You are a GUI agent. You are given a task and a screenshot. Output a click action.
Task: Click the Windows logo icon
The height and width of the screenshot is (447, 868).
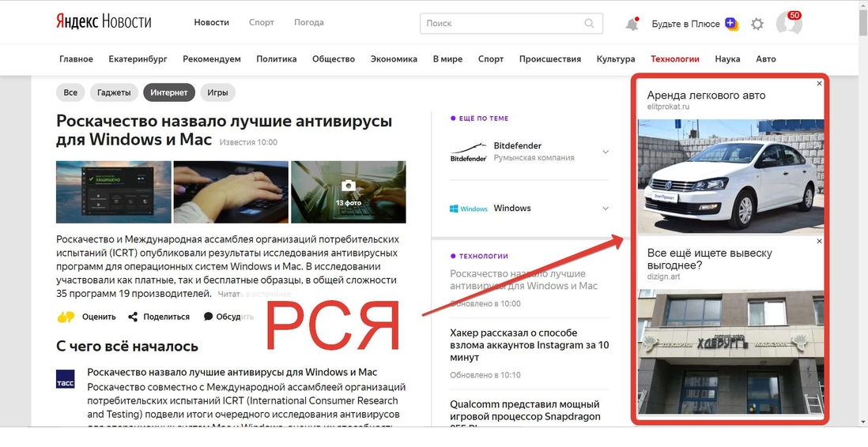468,208
